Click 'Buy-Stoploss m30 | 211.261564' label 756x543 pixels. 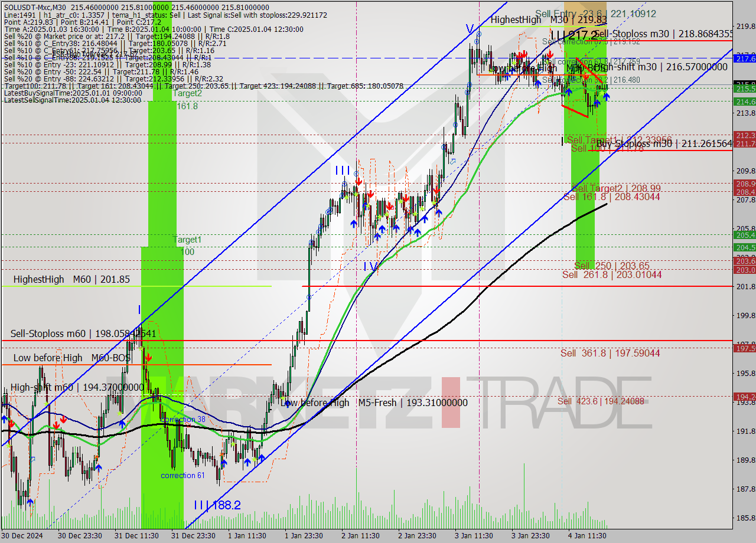tap(664, 143)
